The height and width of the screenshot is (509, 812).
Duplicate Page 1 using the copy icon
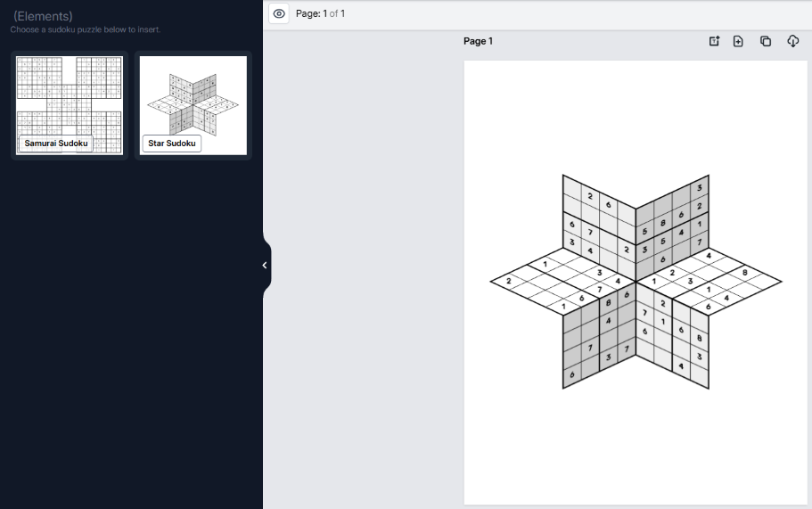click(766, 41)
